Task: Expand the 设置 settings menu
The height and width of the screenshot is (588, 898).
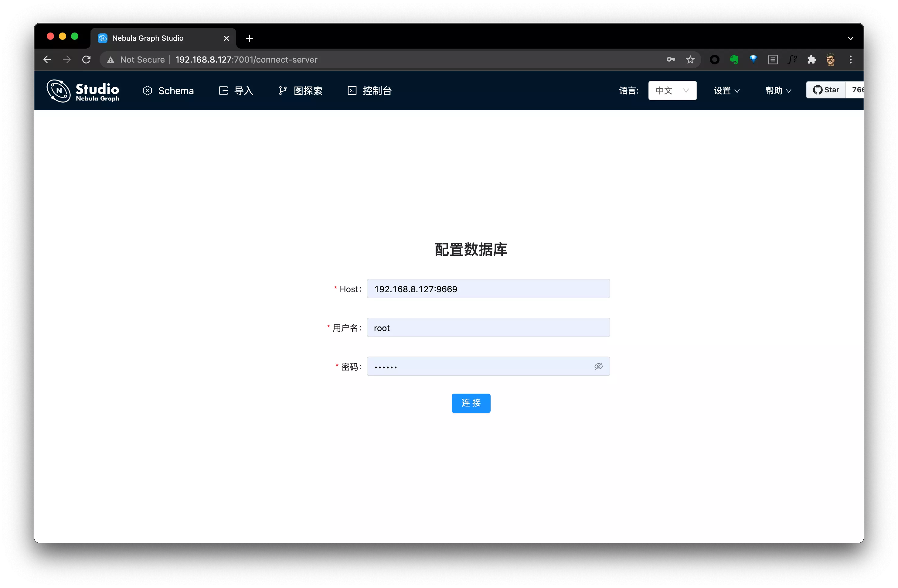Action: point(726,91)
